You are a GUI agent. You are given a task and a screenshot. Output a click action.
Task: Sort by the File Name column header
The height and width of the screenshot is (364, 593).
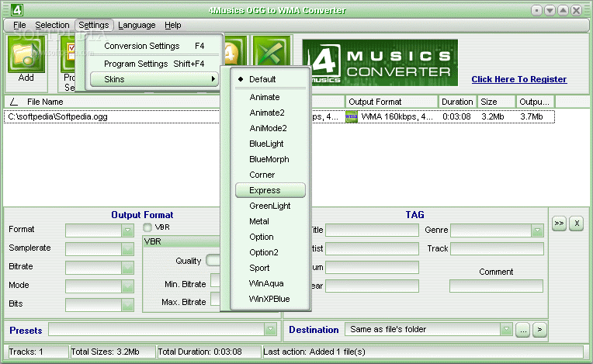113,102
